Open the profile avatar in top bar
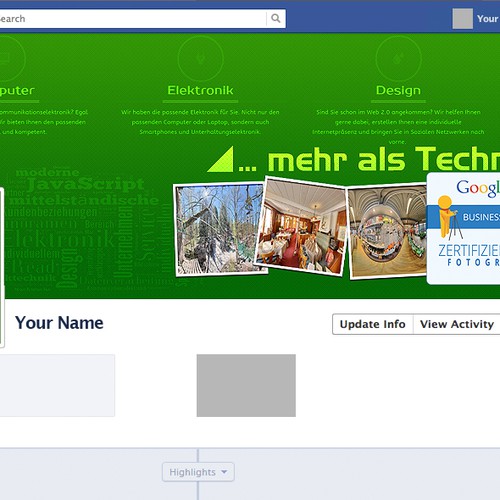 [462, 19]
